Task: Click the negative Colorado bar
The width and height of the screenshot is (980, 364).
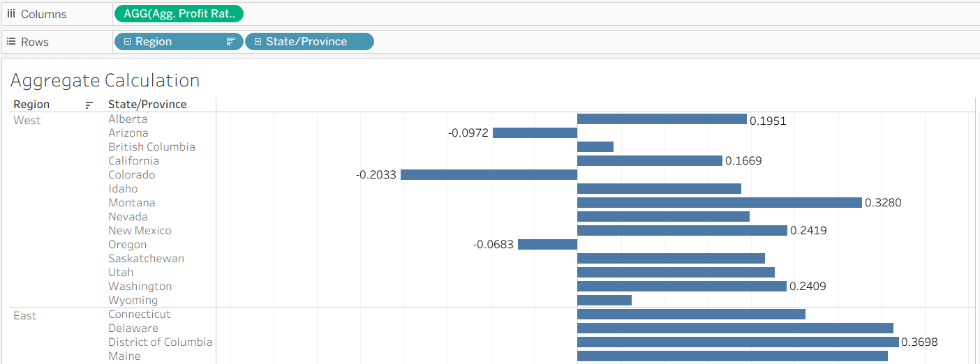Action: point(489,174)
